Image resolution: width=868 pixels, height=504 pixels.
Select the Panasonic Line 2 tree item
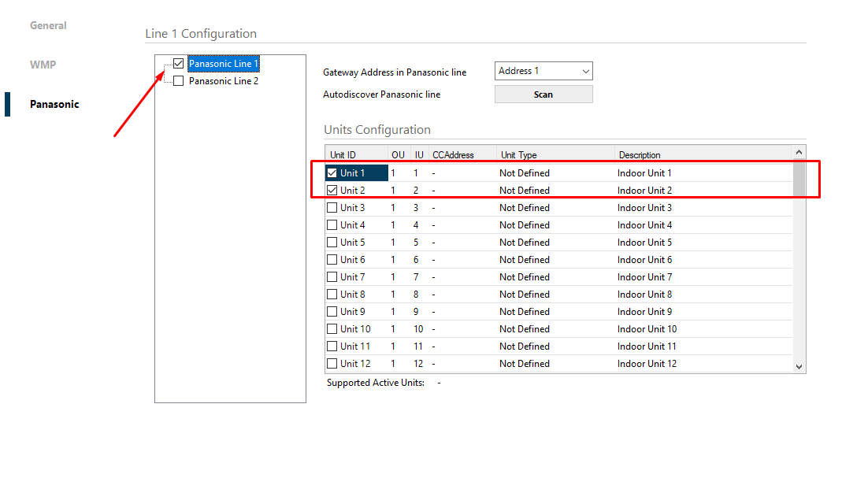click(x=224, y=81)
